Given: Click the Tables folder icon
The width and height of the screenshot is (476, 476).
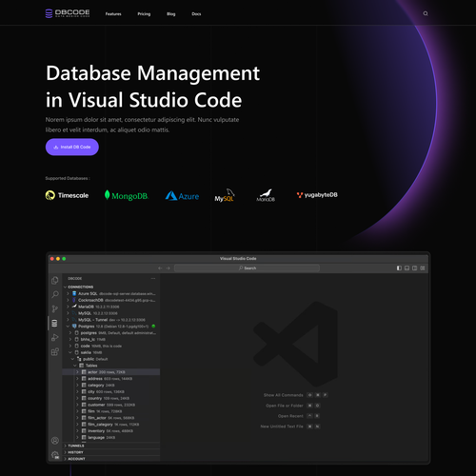Looking at the screenshot, I should (x=81, y=366).
